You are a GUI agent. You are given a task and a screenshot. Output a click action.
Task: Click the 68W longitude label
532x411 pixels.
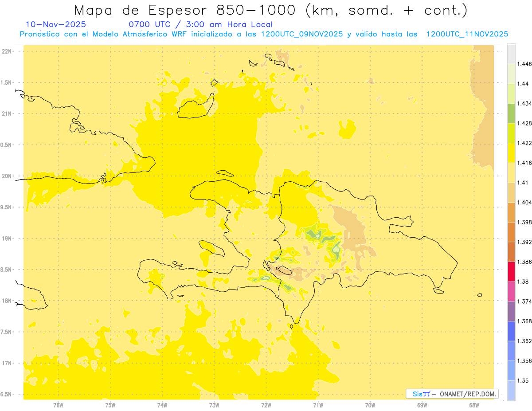point(474,405)
